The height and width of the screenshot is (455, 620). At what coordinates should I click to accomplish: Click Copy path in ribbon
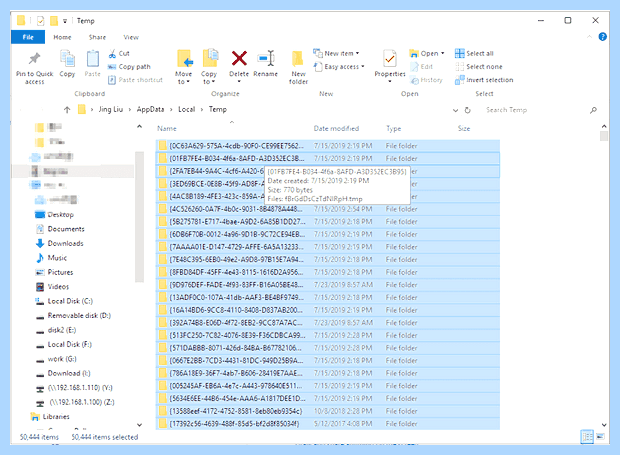click(134, 67)
